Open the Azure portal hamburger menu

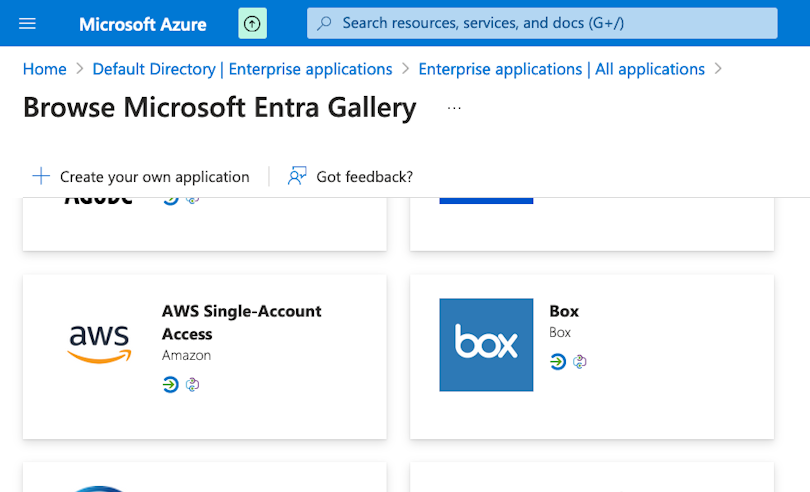click(x=27, y=24)
